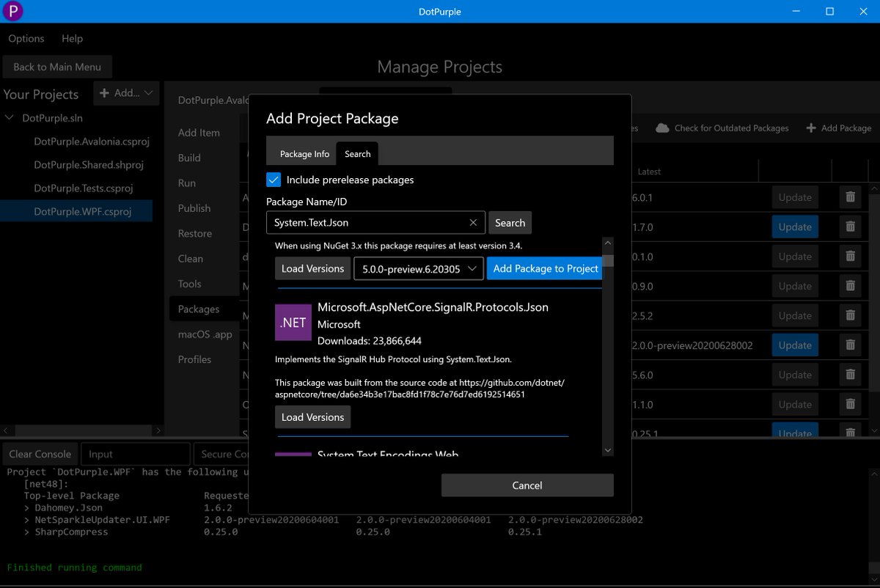Click the plus icon of Add Package
This screenshot has width=880, height=588.
(811, 128)
